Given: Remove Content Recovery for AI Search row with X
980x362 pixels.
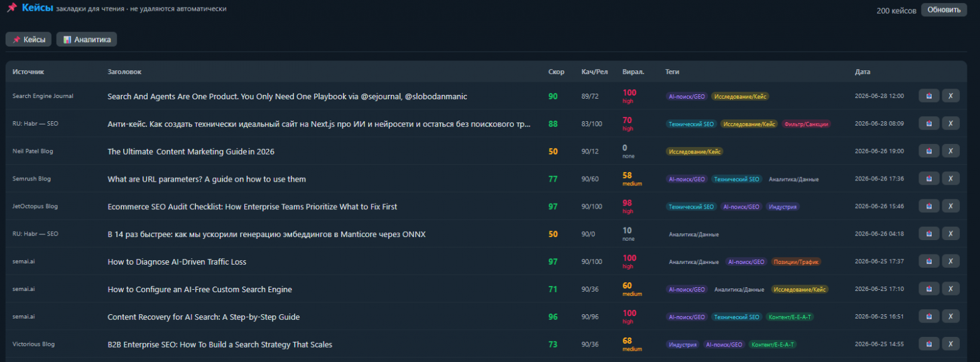Looking at the screenshot, I should click(950, 317).
